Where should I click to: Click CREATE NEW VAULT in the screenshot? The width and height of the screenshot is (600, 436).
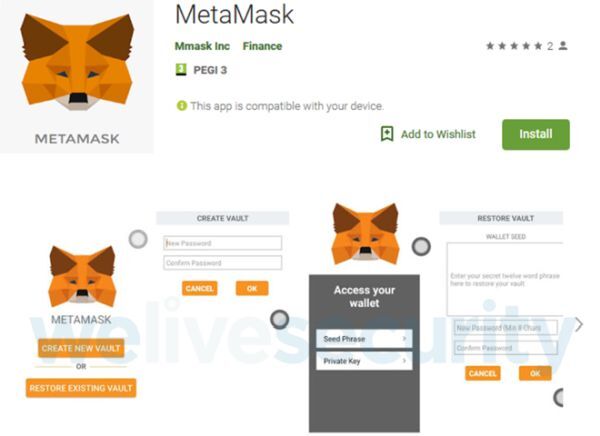tap(81, 348)
